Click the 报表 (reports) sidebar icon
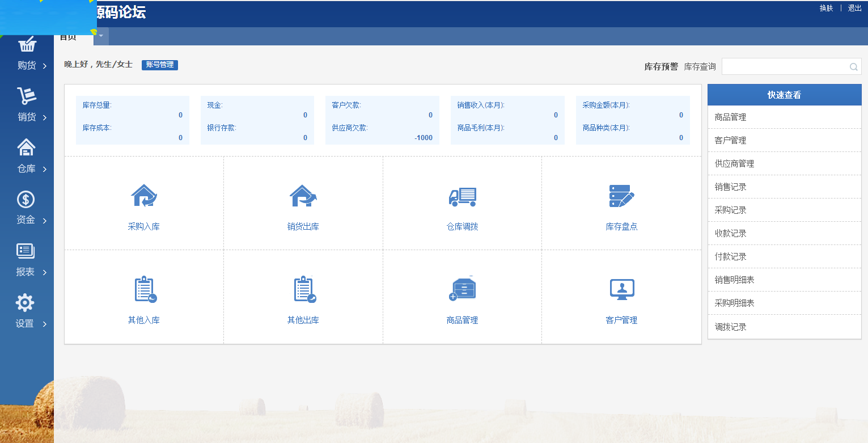Viewport: 868px width, 443px height. (25, 251)
